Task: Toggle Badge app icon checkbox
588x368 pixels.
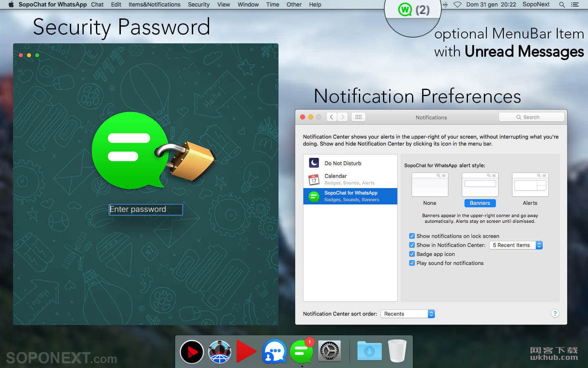Action: pos(412,254)
